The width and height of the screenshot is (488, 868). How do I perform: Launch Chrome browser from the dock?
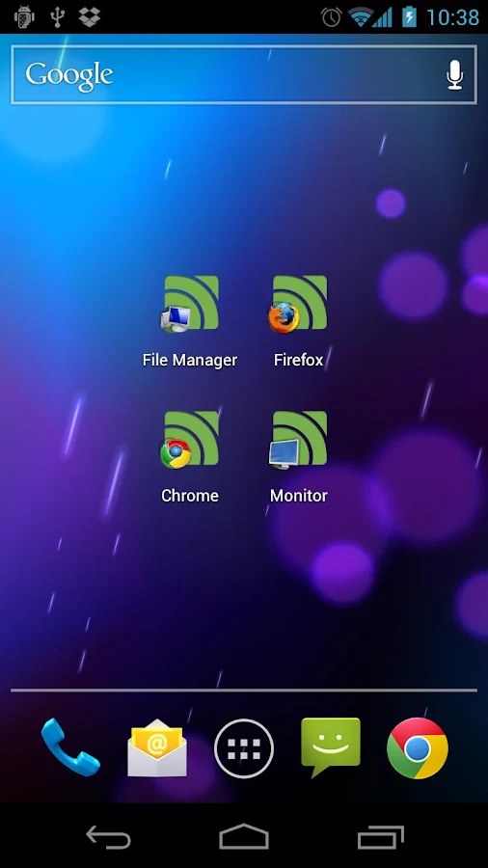[418, 748]
